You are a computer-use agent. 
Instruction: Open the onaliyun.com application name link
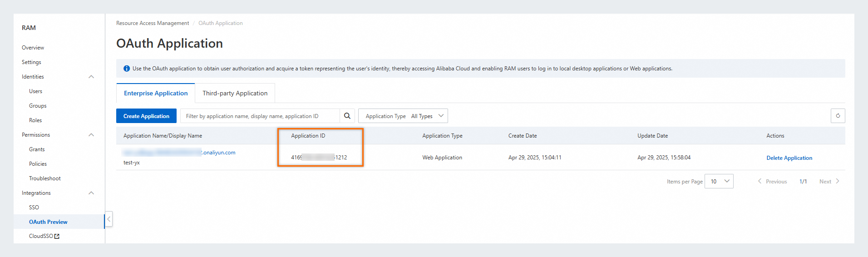point(179,153)
